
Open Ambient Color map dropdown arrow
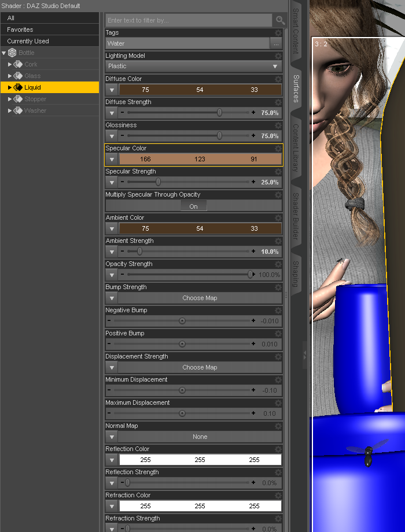click(112, 228)
